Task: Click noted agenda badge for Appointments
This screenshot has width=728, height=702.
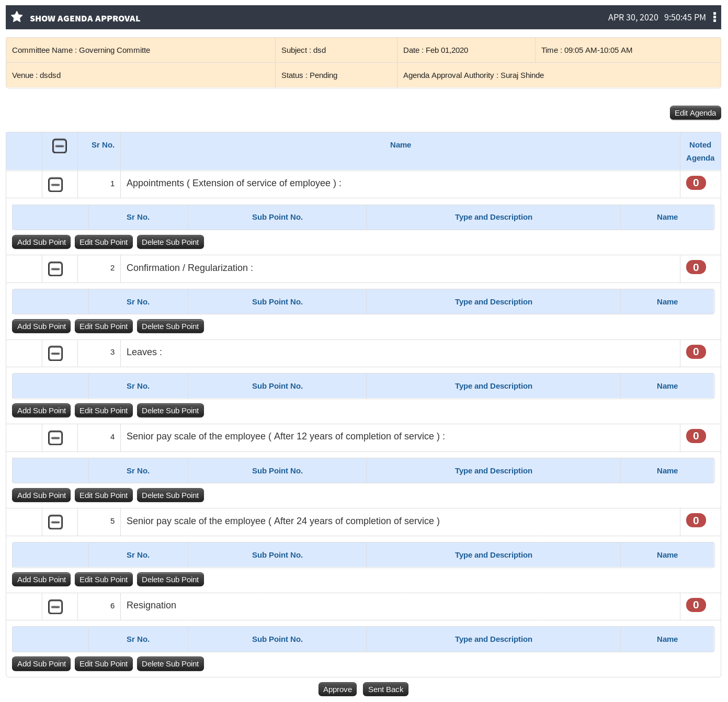Action: [x=696, y=183]
